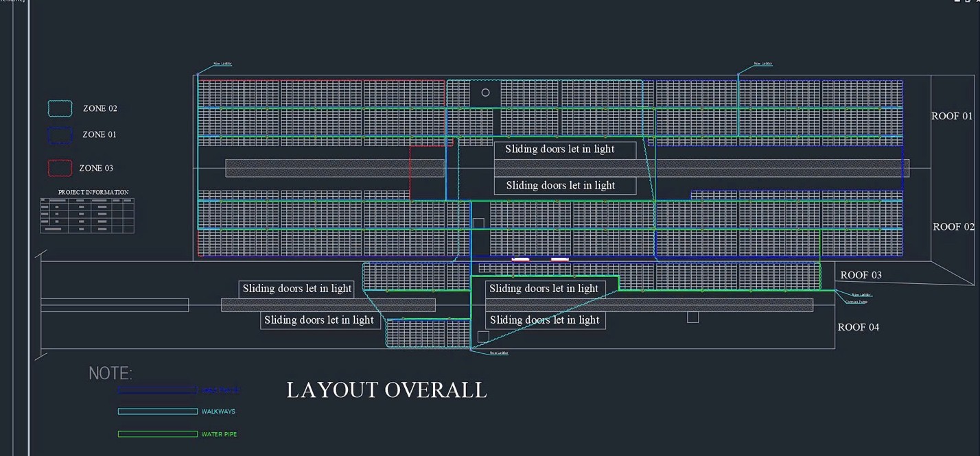Click the ROOF 01 label
980x456 pixels.
[x=952, y=117]
